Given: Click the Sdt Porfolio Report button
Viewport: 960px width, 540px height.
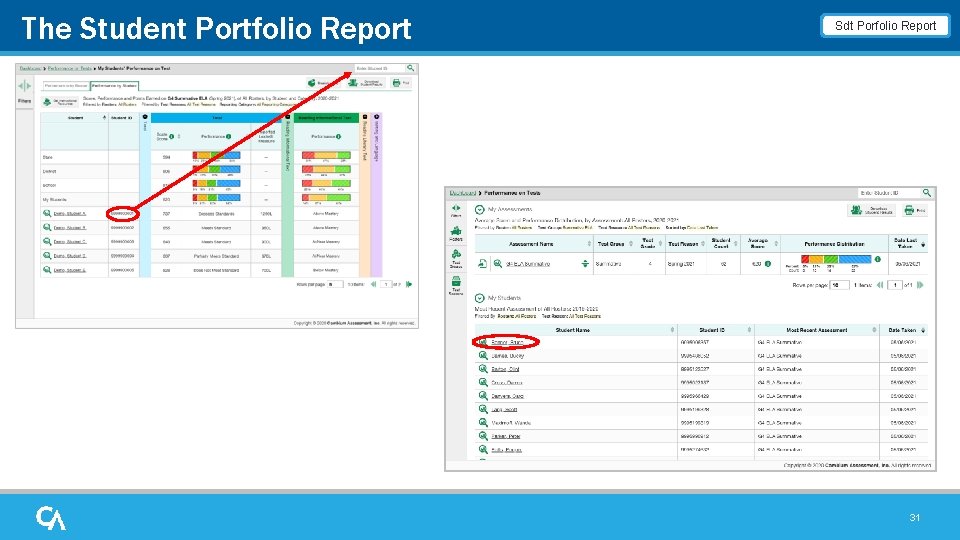Looking at the screenshot, I should point(885,26).
